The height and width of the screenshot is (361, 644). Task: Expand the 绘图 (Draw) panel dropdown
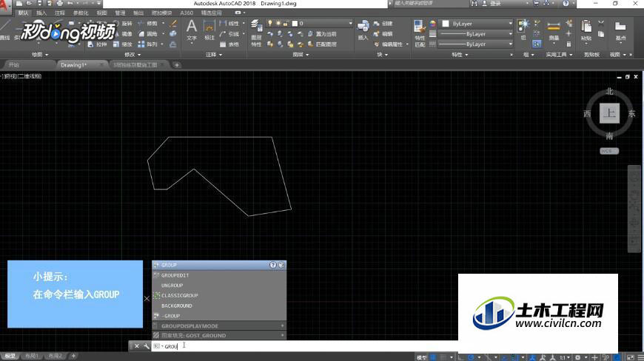[x=40, y=55]
